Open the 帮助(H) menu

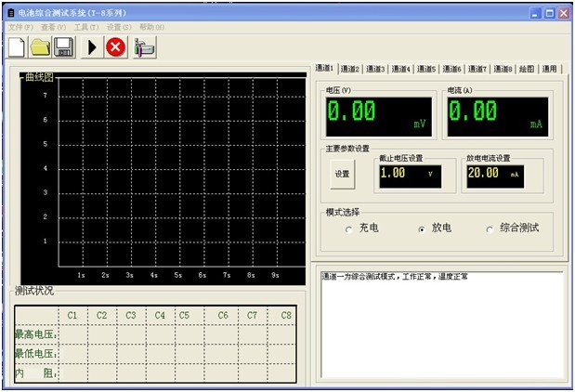[x=151, y=27]
